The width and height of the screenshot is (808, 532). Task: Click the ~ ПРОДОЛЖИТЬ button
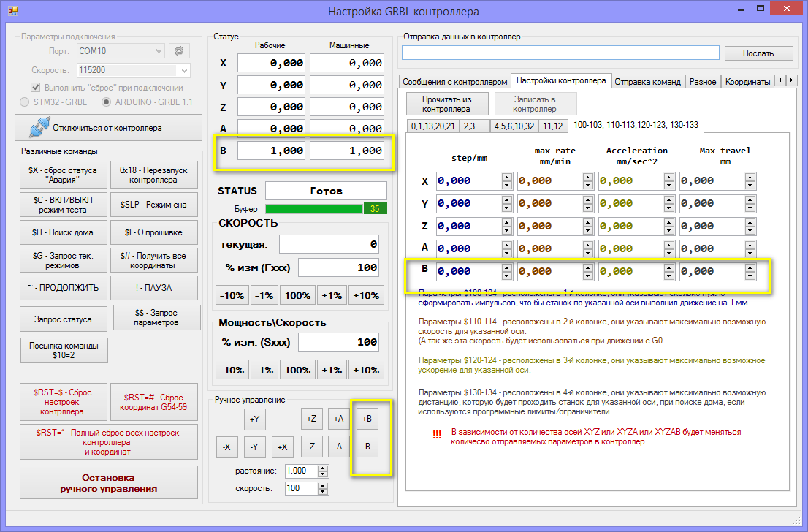pos(63,288)
